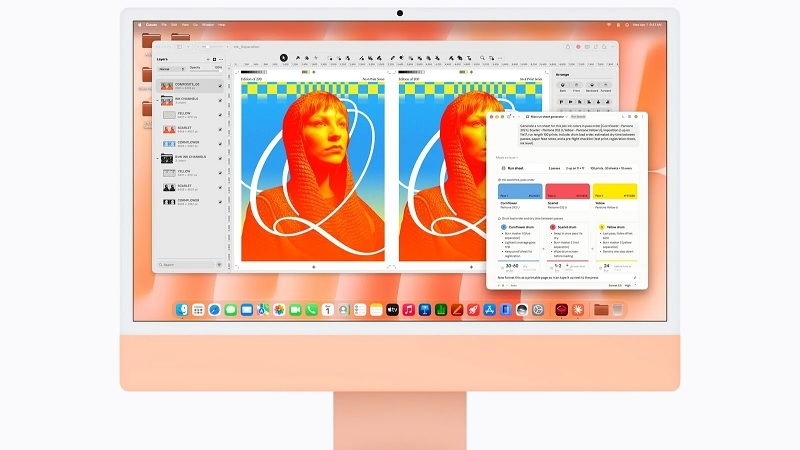This screenshot has height=450, width=800.
Task: Open the Window menu
Action: pos(208,25)
